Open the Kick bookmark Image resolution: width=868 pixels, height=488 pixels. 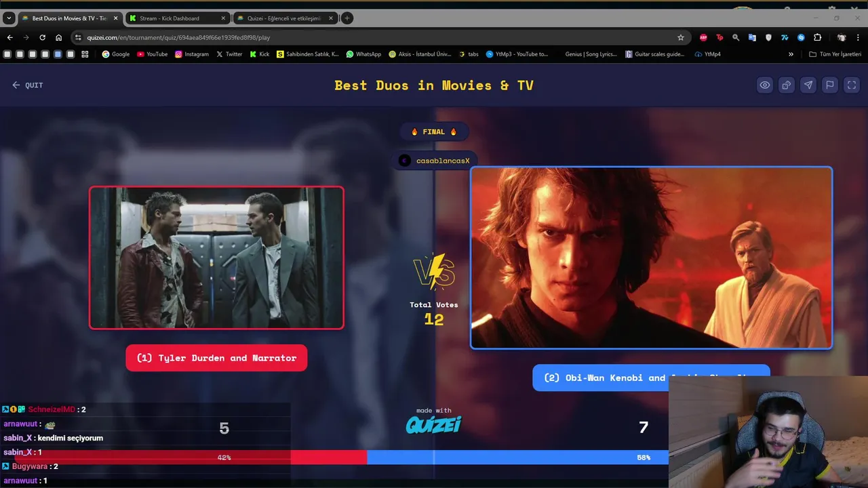pos(260,54)
